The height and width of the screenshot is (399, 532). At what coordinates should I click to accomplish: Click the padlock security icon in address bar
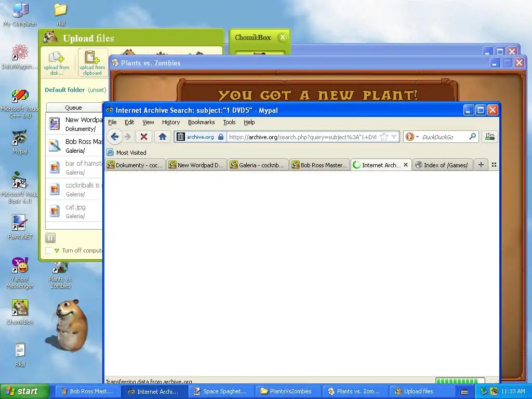click(x=221, y=137)
